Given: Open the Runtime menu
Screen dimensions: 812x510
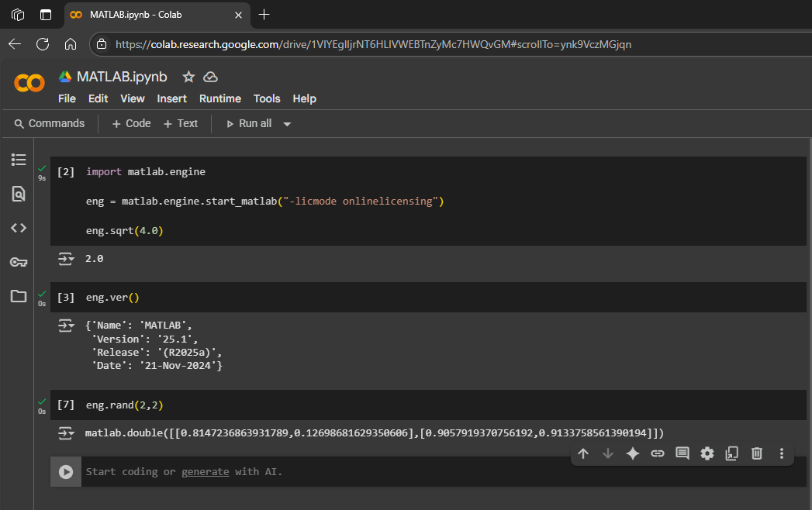Looking at the screenshot, I should coord(219,98).
